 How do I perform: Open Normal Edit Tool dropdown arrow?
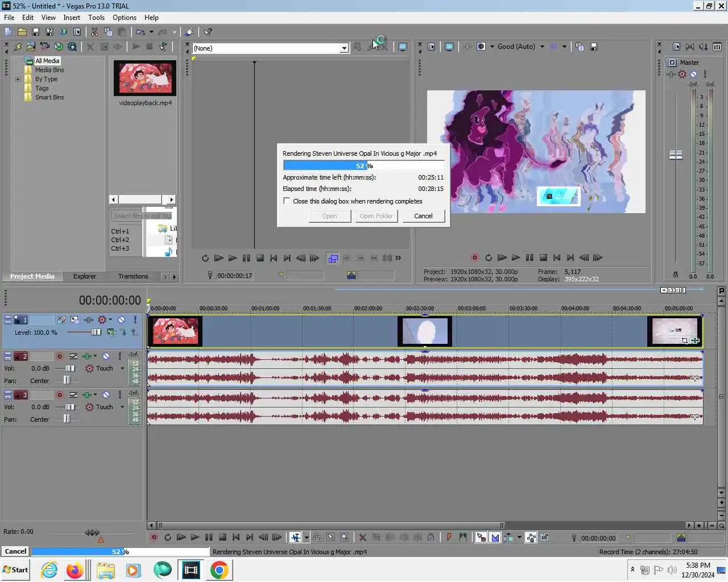[306, 537]
